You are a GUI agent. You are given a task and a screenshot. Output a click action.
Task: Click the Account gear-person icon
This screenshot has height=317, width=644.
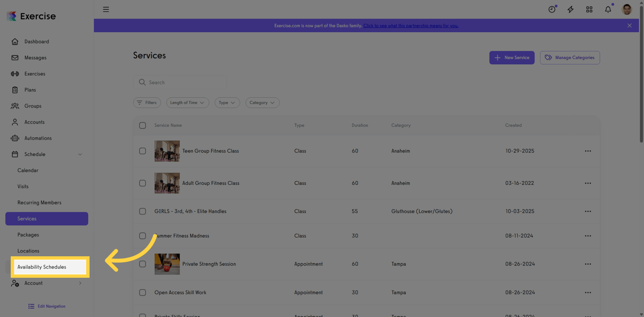click(x=15, y=283)
